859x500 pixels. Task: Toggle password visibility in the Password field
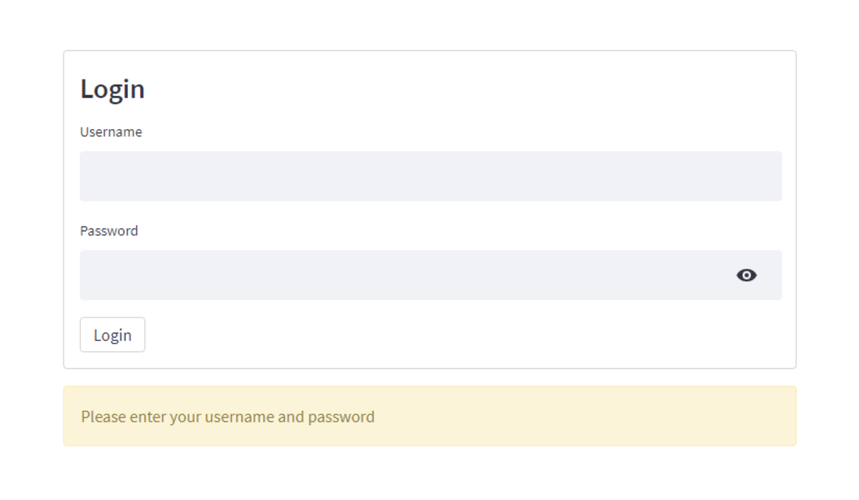[x=746, y=275]
